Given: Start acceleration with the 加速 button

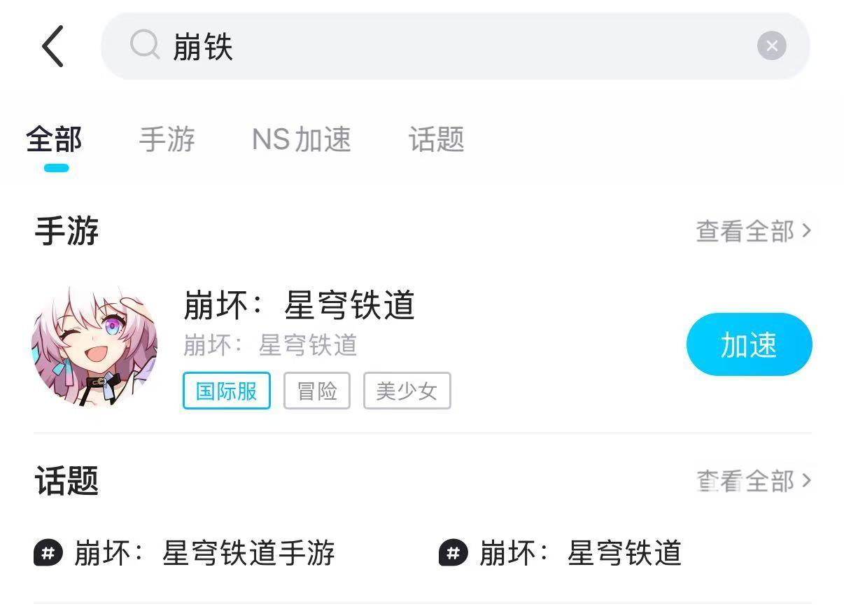Looking at the screenshot, I should pos(749,344).
